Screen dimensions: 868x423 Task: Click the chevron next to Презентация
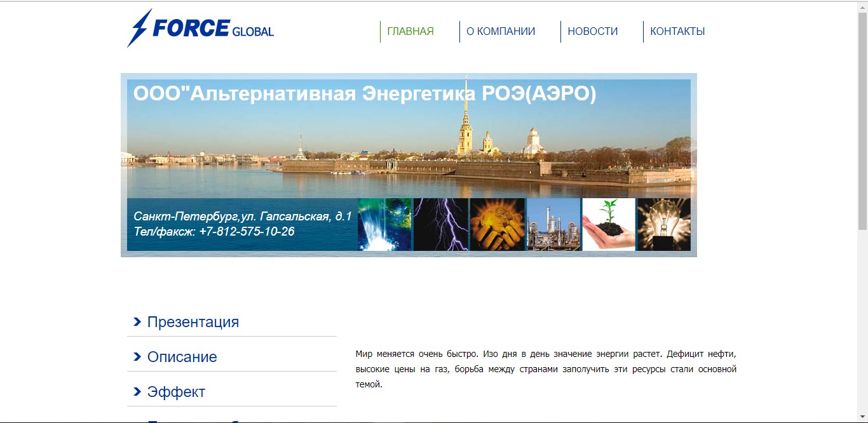pos(137,322)
